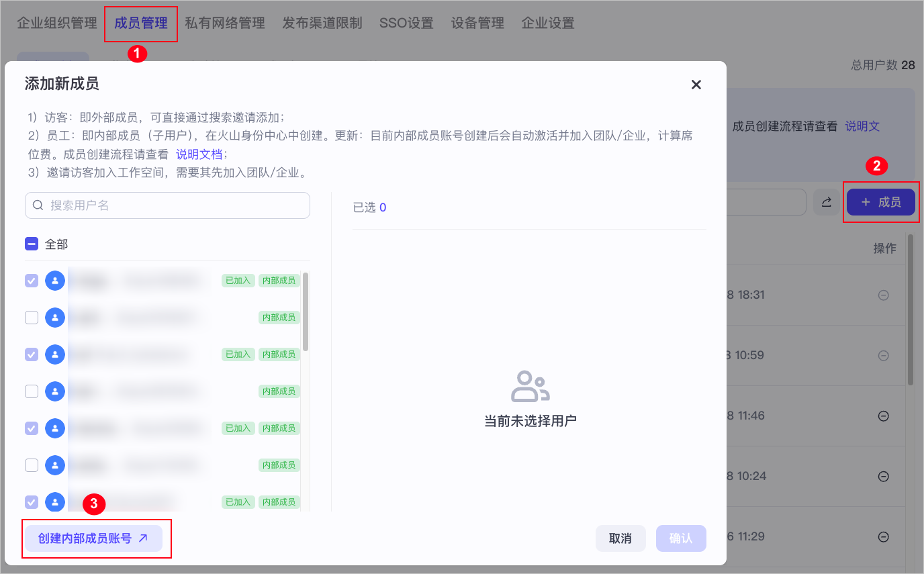Screen dimensions: 924x574
Task: Toggle the 全部 select-all checkbox
Action: click(32, 244)
